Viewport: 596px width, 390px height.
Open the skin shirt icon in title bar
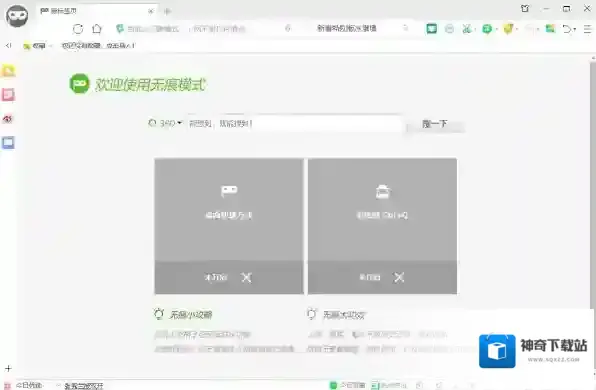[x=525, y=8]
